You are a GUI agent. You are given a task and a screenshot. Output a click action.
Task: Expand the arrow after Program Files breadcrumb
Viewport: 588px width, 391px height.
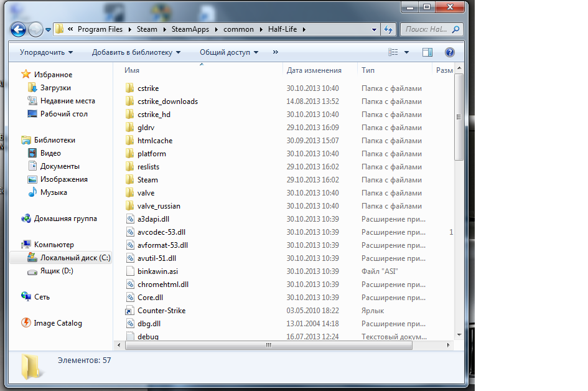(129, 29)
